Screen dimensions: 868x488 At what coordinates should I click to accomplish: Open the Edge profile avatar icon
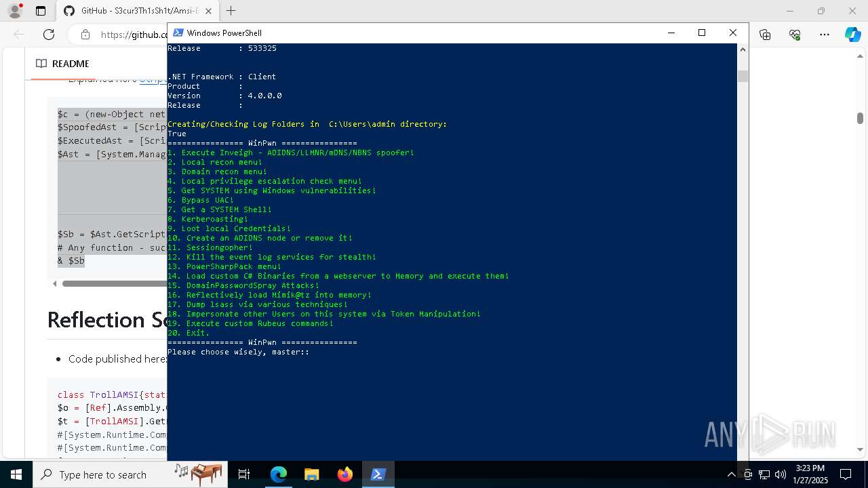(x=14, y=11)
